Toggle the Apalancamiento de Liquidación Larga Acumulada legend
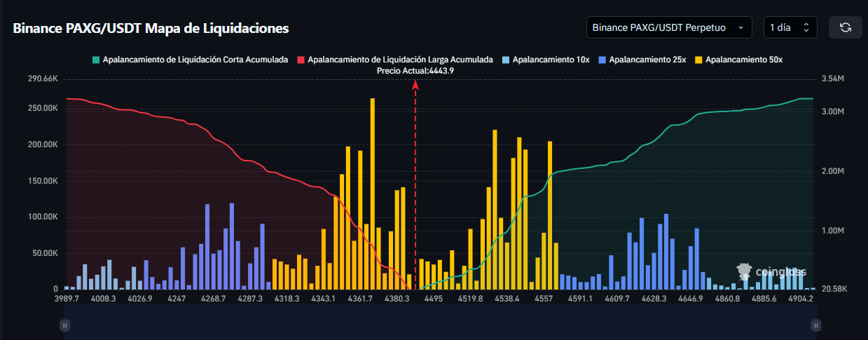 point(394,60)
